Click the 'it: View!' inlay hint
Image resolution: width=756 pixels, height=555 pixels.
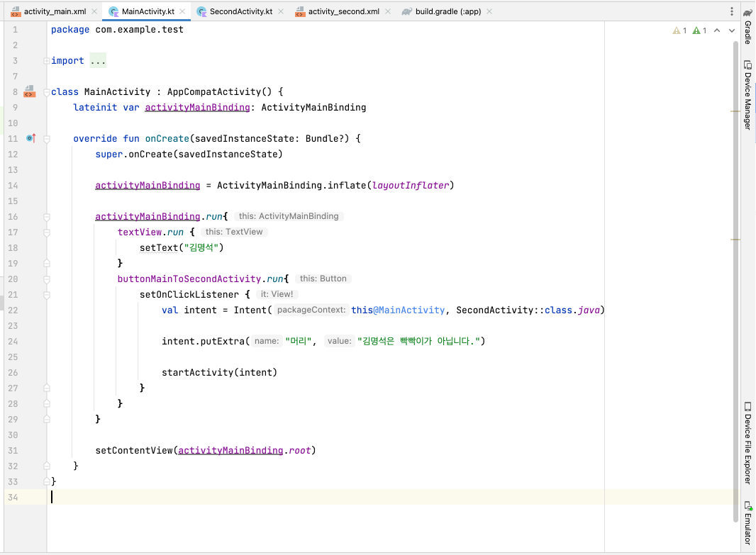pyautogui.click(x=277, y=294)
